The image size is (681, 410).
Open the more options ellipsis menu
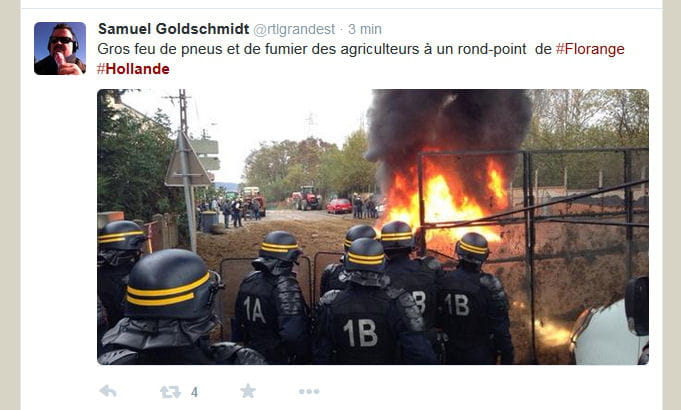(309, 392)
